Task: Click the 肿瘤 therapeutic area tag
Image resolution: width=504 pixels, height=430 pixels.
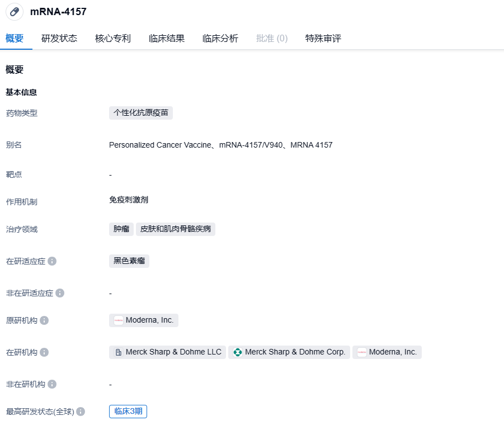Action: [121, 229]
